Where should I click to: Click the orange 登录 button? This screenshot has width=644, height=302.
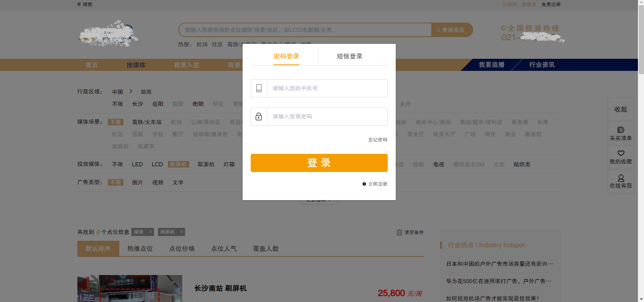(x=319, y=163)
